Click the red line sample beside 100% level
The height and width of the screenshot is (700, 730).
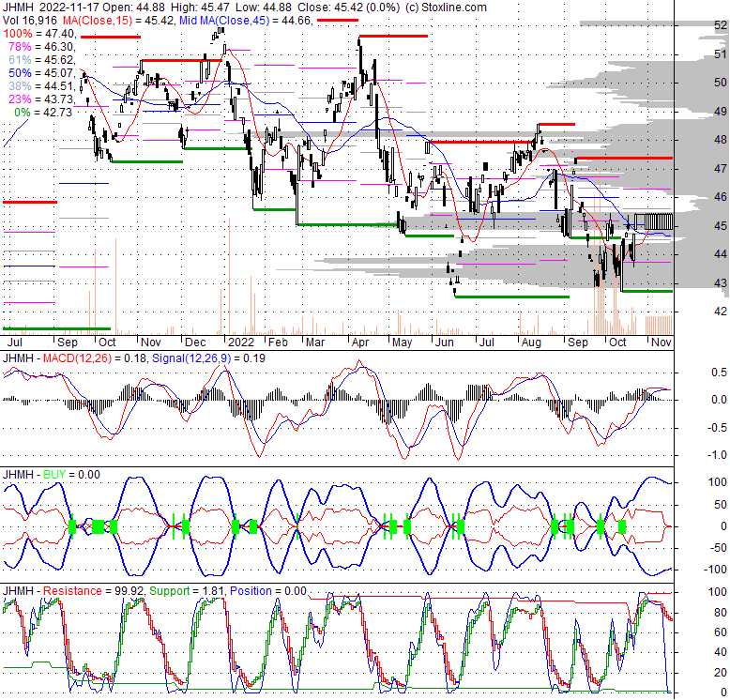tap(111, 37)
